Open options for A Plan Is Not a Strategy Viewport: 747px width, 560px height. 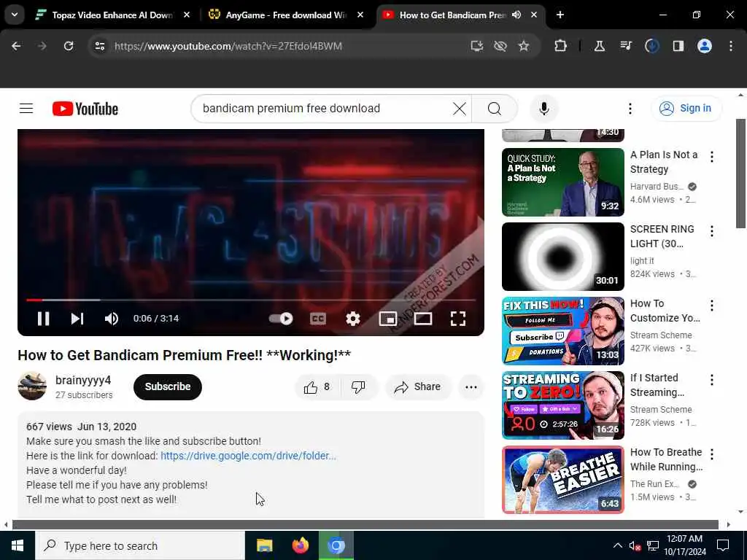[712, 157]
